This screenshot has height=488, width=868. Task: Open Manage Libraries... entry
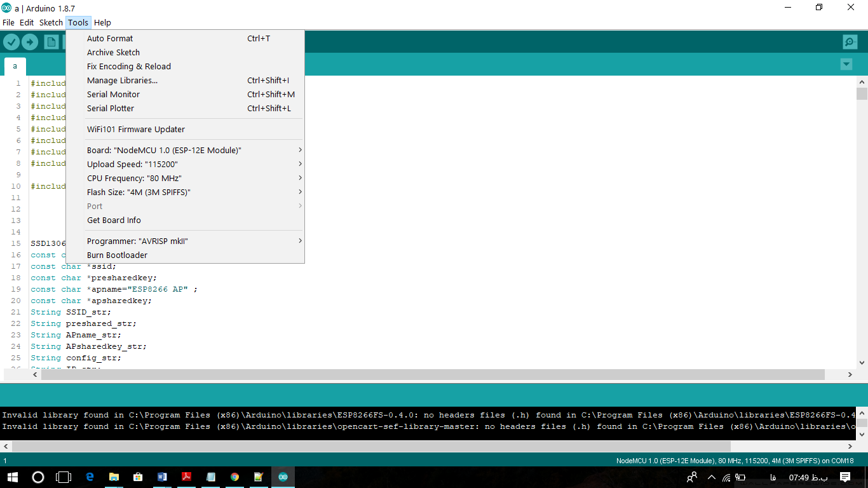click(185, 80)
